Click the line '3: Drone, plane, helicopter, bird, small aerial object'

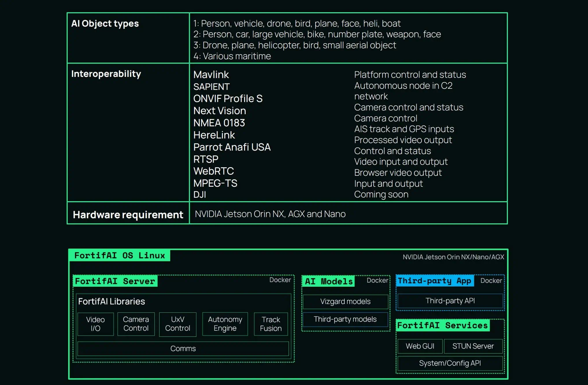(x=295, y=45)
